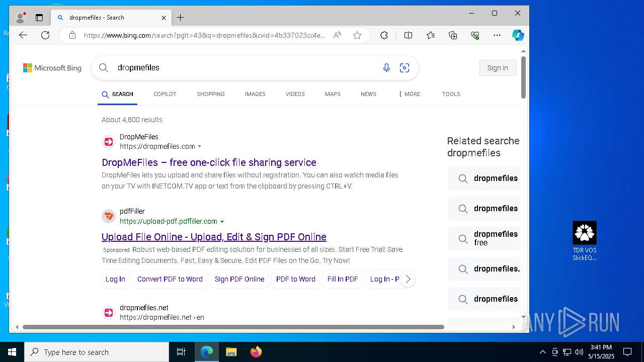Open File Explorer from taskbar
The height and width of the screenshot is (362, 644).
(231, 352)
